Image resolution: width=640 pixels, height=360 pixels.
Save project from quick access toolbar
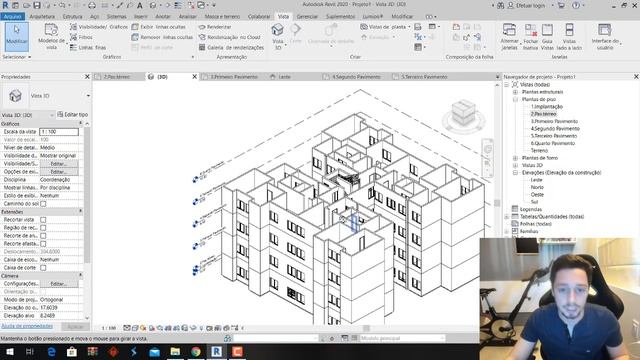(37, 5)
